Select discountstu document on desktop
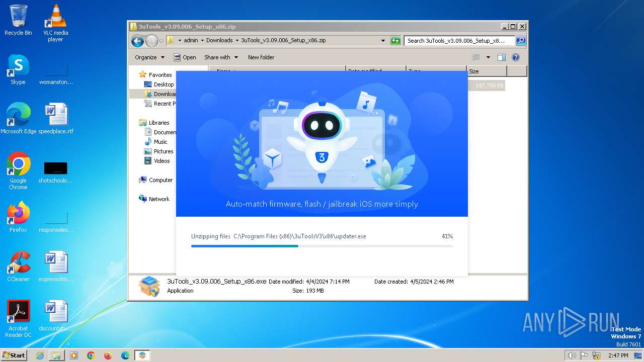 pyautogui.click(x=56, y=316)
